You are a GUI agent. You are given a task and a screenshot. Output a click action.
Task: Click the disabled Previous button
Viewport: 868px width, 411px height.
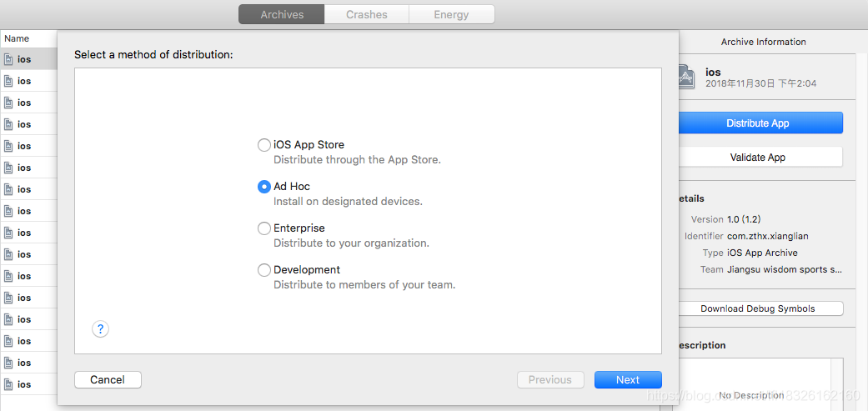550,379
